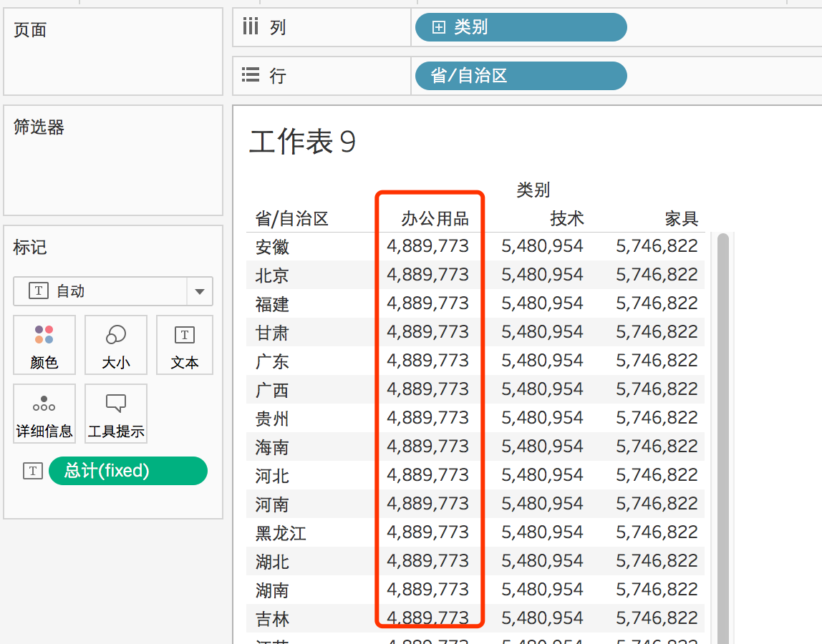Select the 广东 row label

click(272, 361)
